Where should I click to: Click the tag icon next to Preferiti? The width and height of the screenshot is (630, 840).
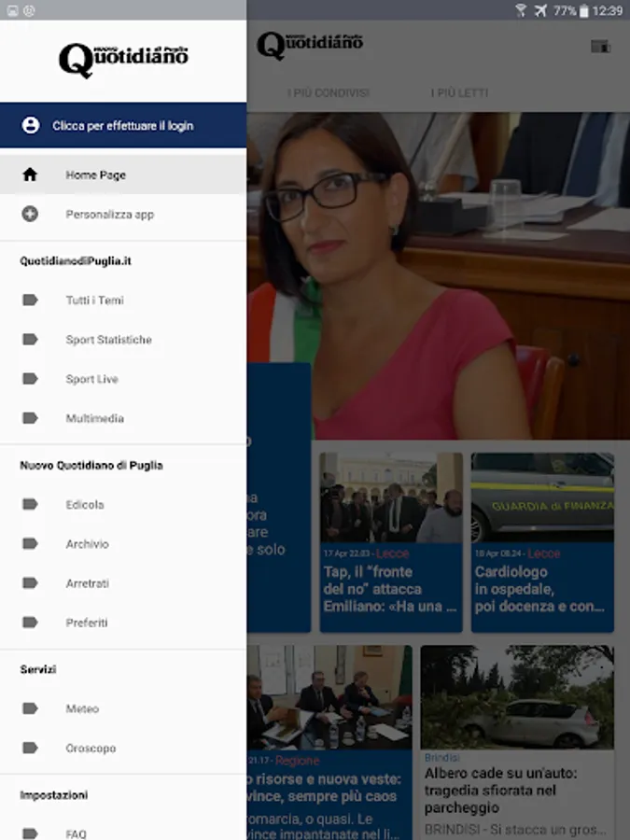pos(30,623)
